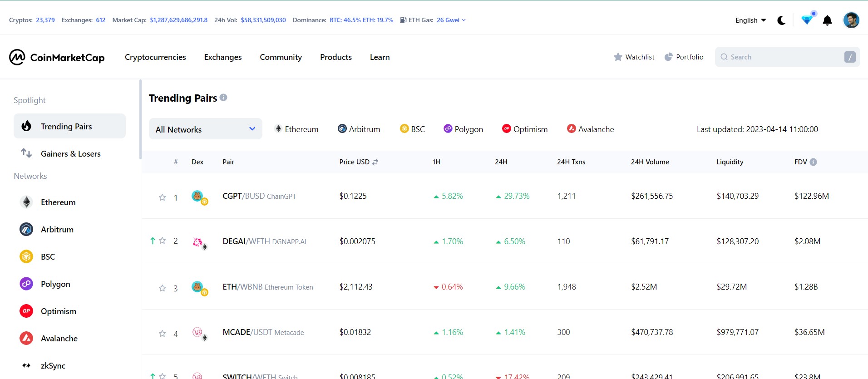
Task: Filter pairs by Avalanche network chip
Action: pos(590,129)
